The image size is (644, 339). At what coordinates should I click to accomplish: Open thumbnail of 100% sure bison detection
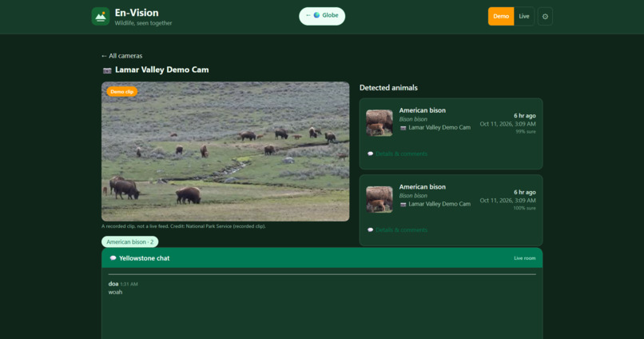[379, 199]
